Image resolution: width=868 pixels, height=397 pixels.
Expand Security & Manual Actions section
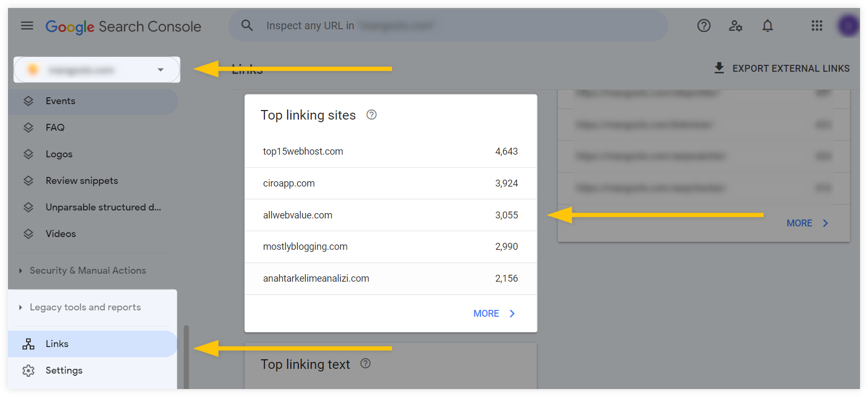(x=88, y=271)
